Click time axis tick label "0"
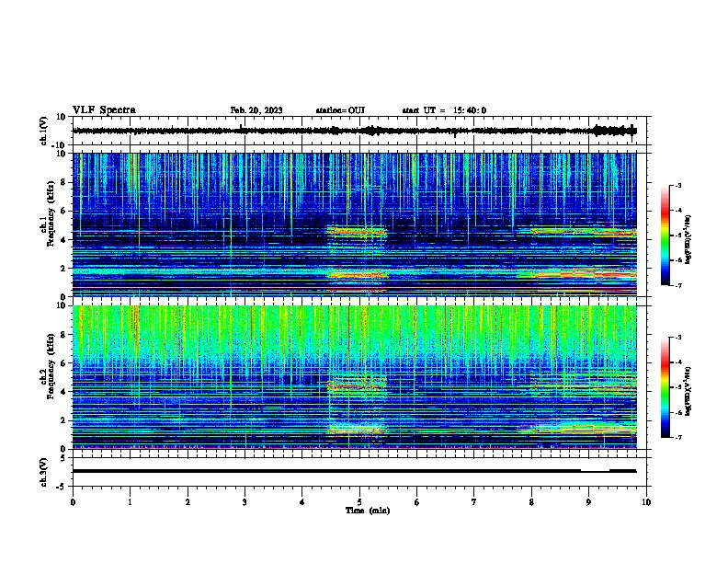Viewport: 728px width, 563px height. coord(73,502)
